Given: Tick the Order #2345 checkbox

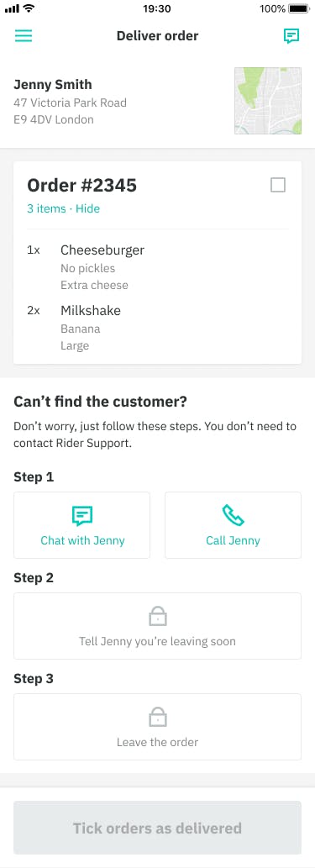Looking at the screenshot, I should click(x=278, y=185).
